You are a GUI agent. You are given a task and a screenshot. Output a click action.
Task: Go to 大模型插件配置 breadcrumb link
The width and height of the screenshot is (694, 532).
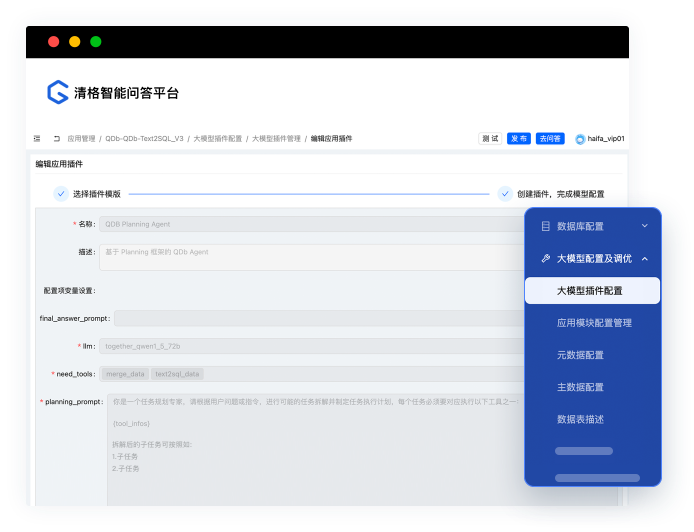218,139
